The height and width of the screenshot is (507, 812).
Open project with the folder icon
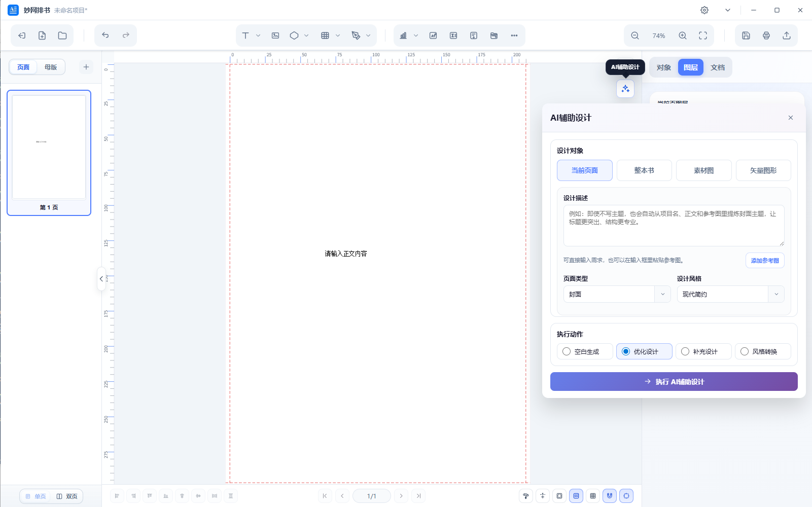tap(62, 35)
